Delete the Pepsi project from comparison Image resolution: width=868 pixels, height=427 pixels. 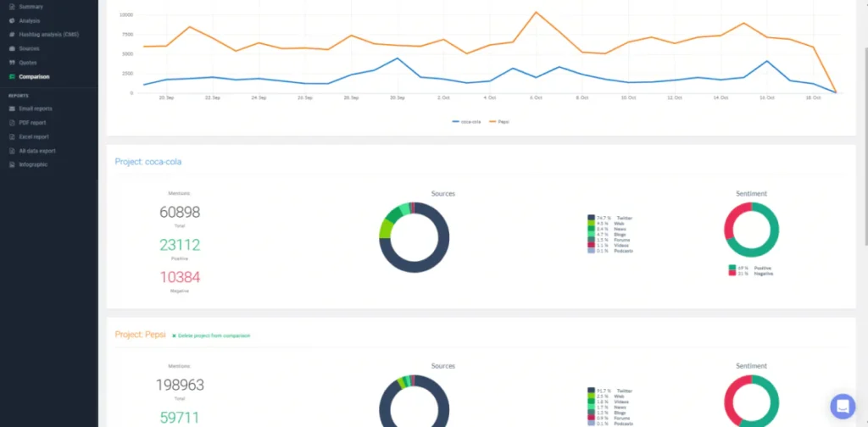tap(210, 335)
